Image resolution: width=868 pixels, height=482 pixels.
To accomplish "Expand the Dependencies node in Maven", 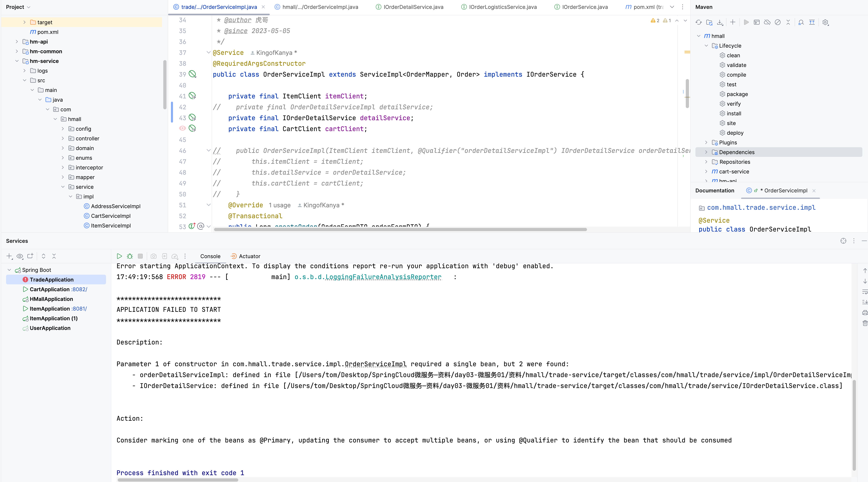I will click(706, 152).
